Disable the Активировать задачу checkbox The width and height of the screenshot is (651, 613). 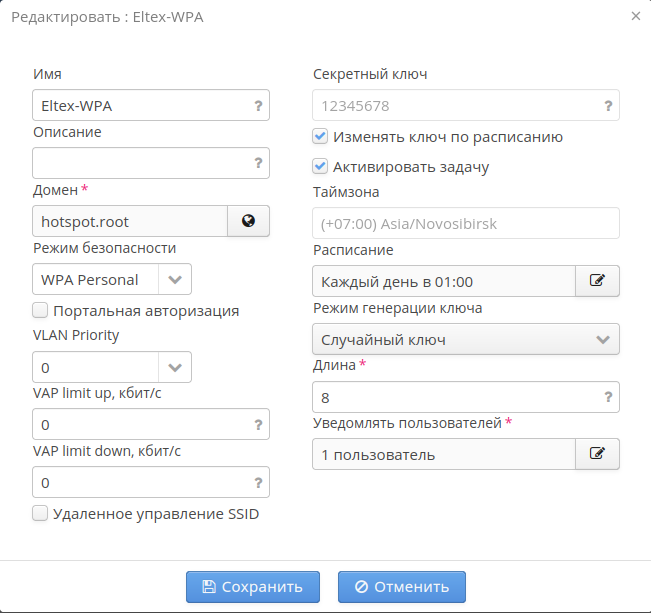(x=320, y=166)
